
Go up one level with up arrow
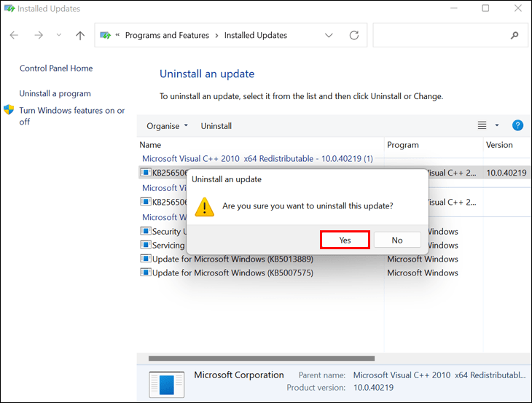click(80, 35)
